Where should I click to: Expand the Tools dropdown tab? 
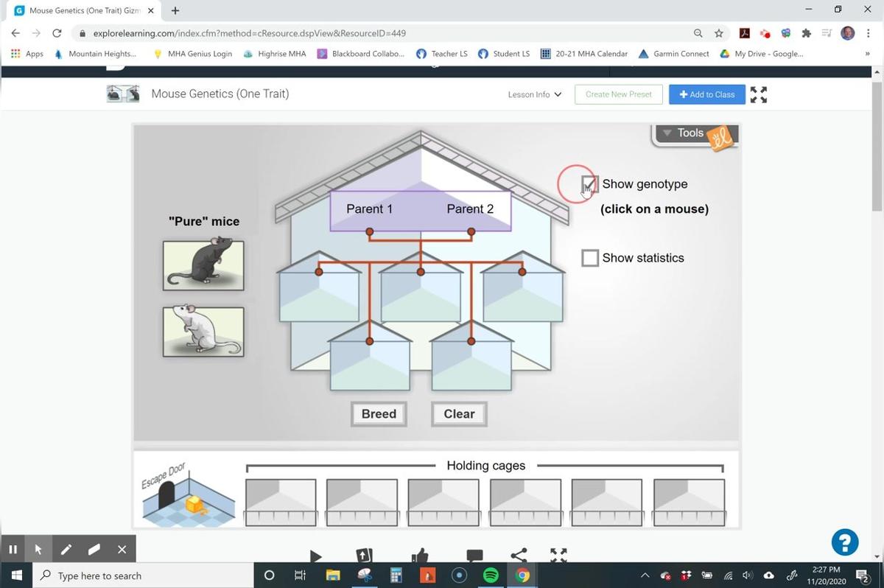pyautogui.click(x=695, y=134)
